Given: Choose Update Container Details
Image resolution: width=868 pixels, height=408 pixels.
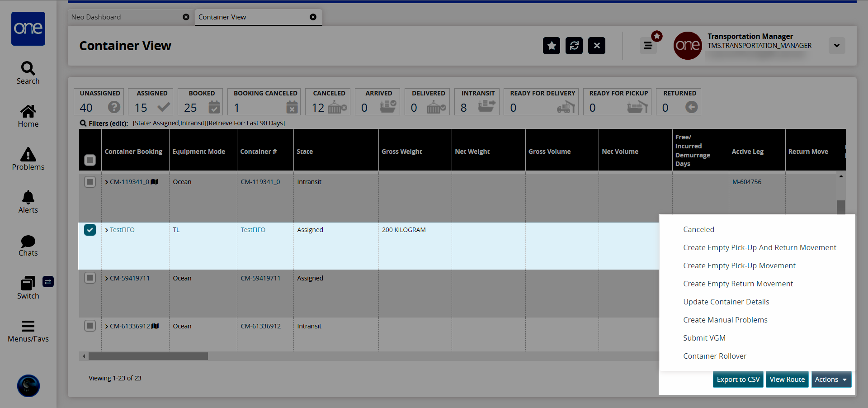Looking at the screenshot, I should [726, 302].
